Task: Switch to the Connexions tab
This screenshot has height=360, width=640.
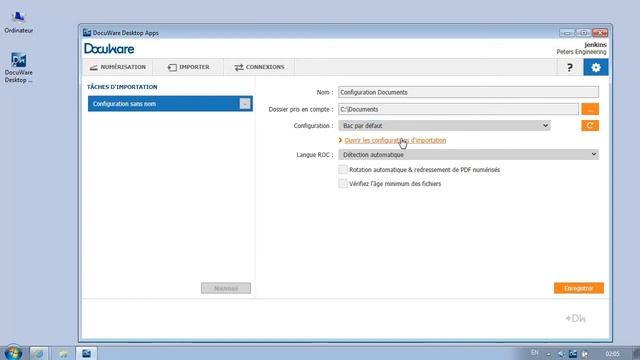Action: tap(260, 67)
